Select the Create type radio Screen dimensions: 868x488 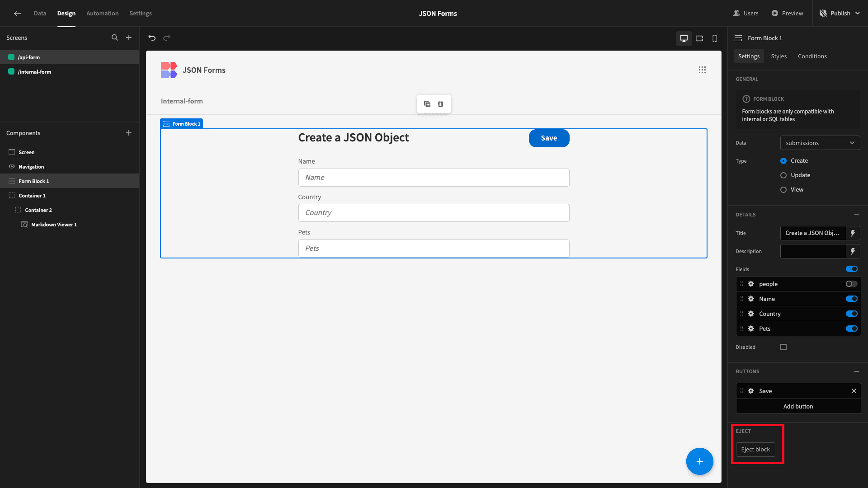[x=783, y=161]
